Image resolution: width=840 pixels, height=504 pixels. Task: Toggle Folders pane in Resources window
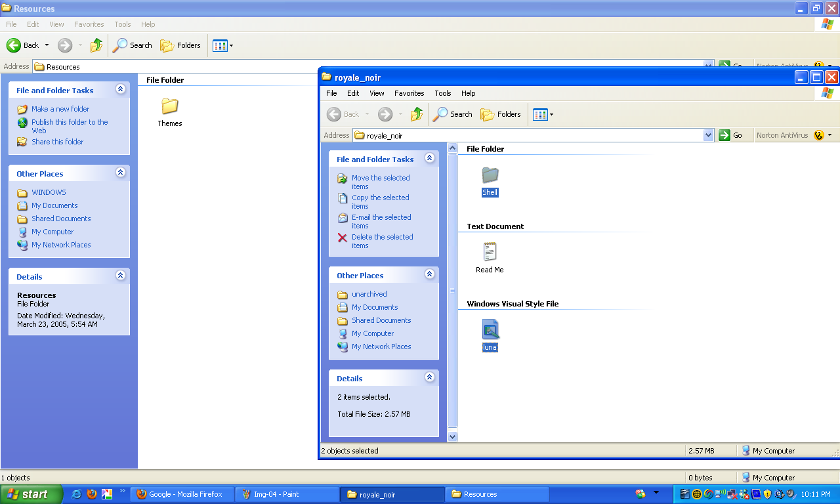[x=181, y=45]
